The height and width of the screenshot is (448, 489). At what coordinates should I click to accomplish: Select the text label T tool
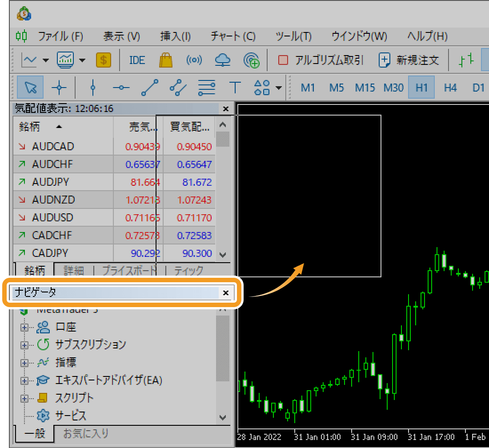tap(235, 88)
